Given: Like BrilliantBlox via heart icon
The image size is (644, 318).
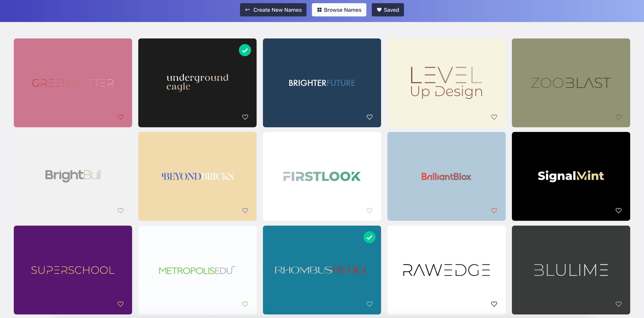Looking at the screenshot, I should point(494,211).
